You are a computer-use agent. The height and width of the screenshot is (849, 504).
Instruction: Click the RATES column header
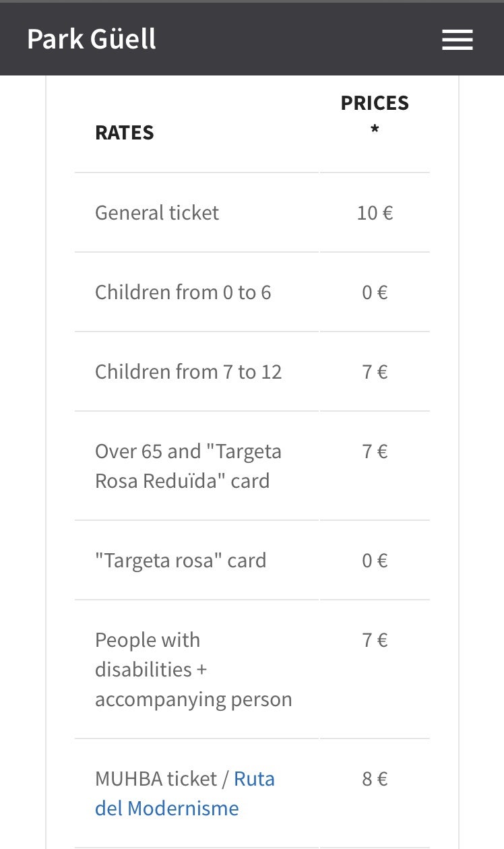[x=125, y=133]
